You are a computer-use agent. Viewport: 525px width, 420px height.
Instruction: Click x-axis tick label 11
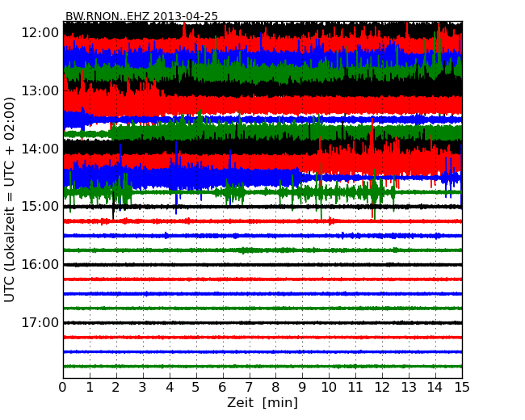355,388
